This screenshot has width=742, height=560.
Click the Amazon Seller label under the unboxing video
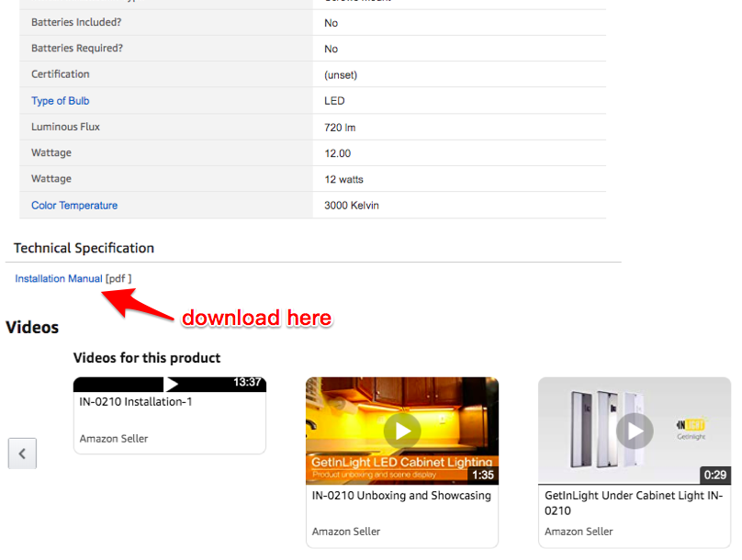click(344, 531)
